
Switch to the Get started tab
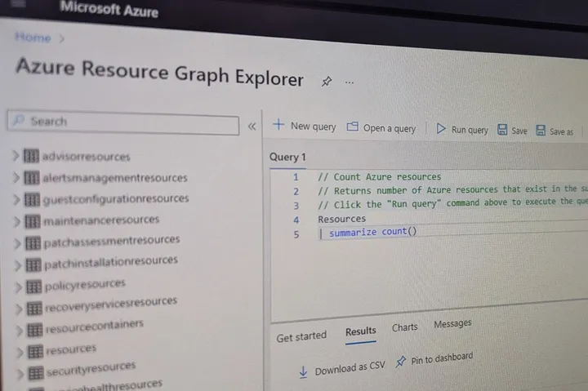click(x=301, y=336)
